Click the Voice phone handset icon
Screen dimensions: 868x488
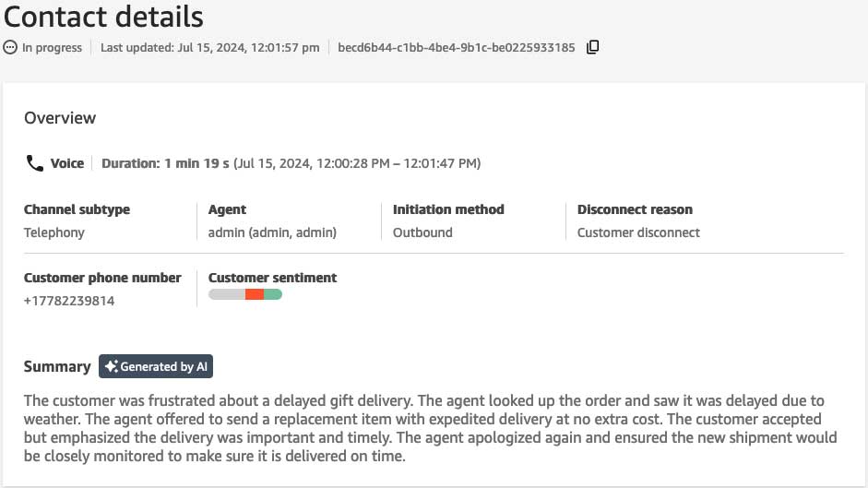(x=35, y=163)
